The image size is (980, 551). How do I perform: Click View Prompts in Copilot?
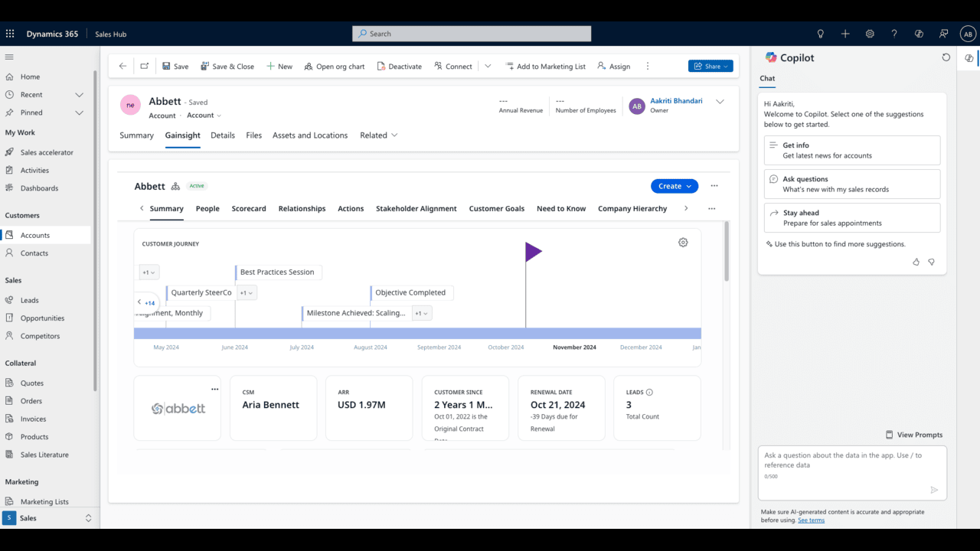pos(913,435)
